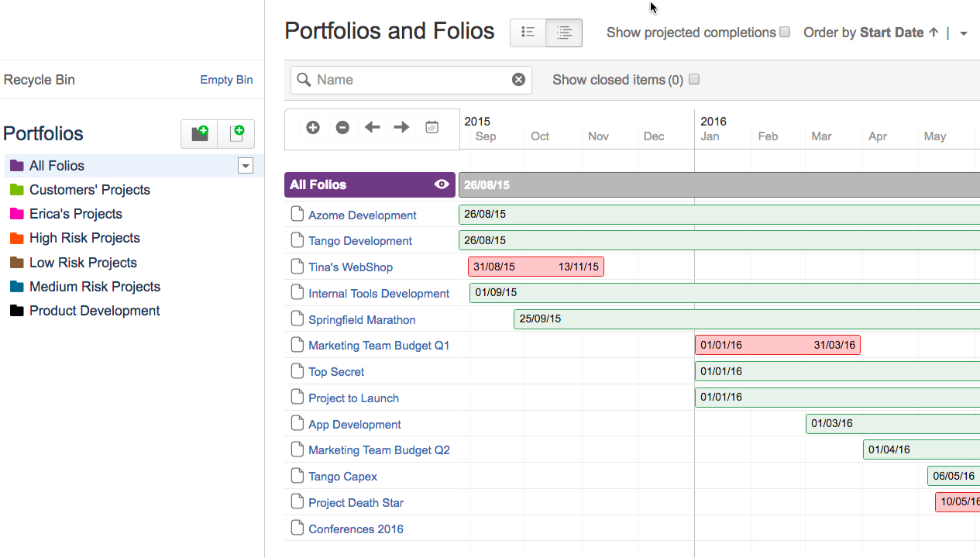This screenshot has width=980, height=558.
Task: Click the Empty Bin link
Action: (226, 80)
